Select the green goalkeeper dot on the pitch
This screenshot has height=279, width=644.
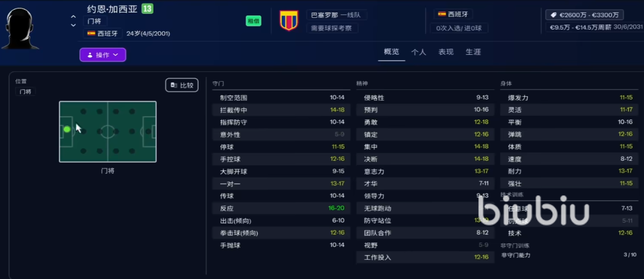[67, 129]
